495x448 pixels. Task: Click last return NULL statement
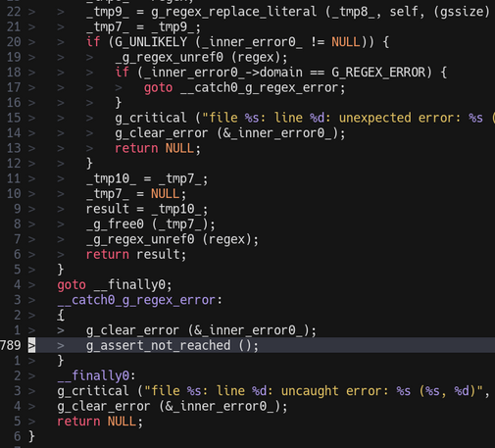[100, 422]
